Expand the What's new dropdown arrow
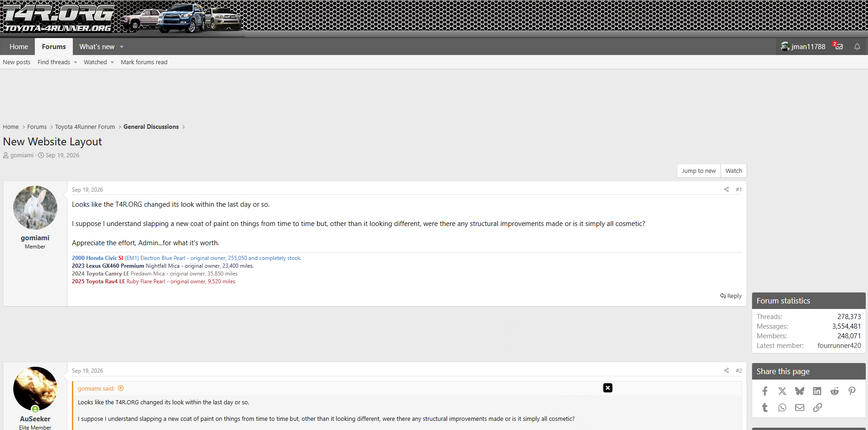868x430 pixels. (122, 47)
